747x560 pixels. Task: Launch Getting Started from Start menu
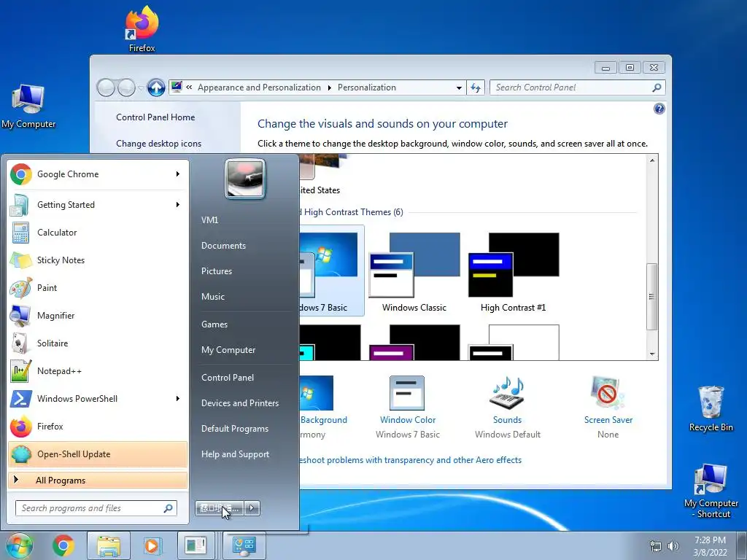click(98, 205)
